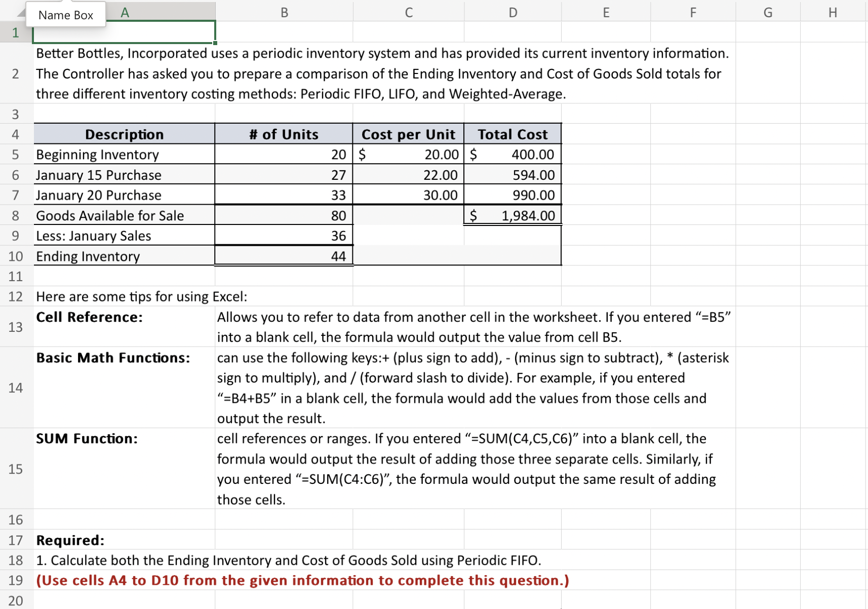
Task: Select column B header
Action: [x=284, y=12]
